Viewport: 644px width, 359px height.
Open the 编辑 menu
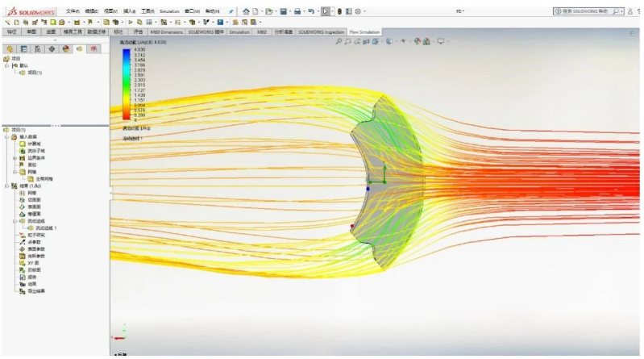[x=91, y=11]
